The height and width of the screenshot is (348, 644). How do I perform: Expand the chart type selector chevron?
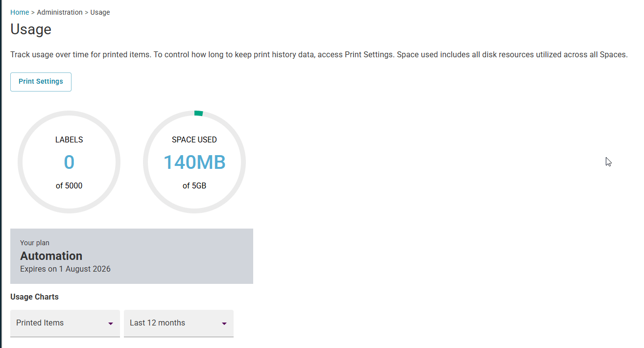coord(112,324)
